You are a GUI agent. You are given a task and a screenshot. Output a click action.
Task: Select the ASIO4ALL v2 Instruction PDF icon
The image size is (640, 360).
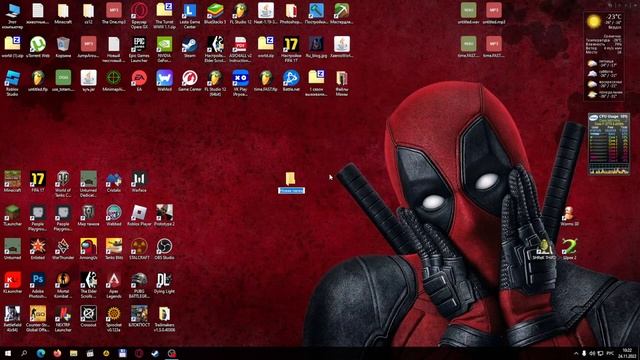click(x=240, y=49)
